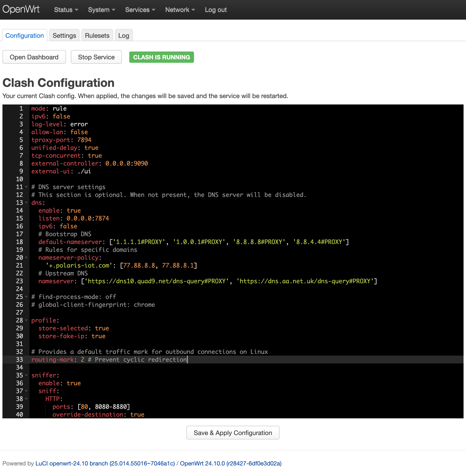Click the 'log-level: error' line
The image size is (466, 476).
tap(60, 124)
